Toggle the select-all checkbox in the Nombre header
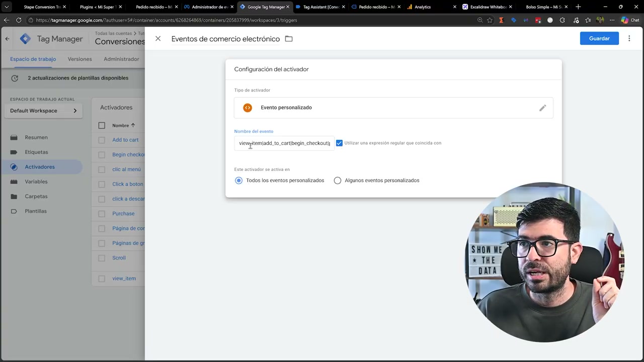Image resolution: width=644 pixels, height=362 pixels. pyautogui.click(x=102, y=125)
